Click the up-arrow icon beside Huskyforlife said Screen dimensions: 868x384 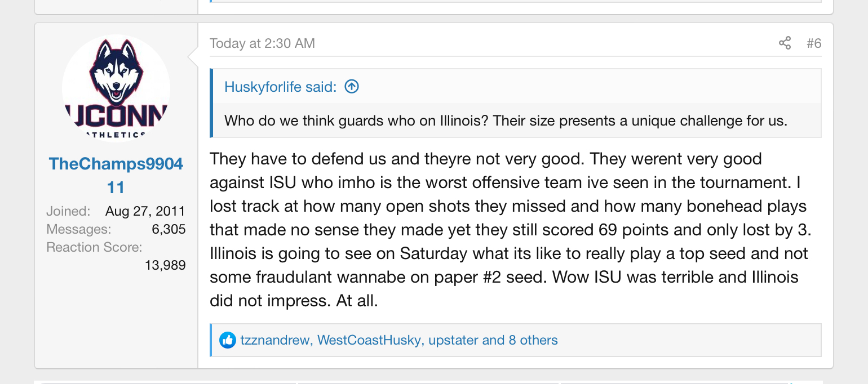[x=352, y=87]
